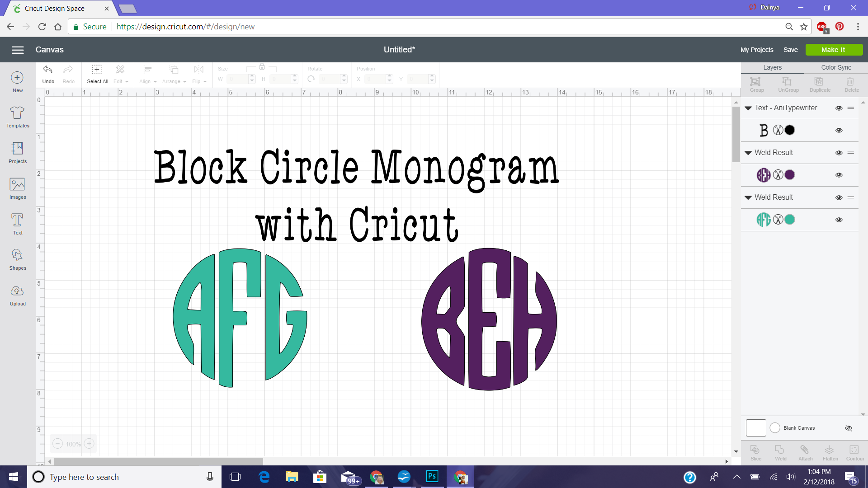Hide the purple Weld Result group
Image resolution: width=868 pixels, height=488 pixels.
tap(839, 153)
